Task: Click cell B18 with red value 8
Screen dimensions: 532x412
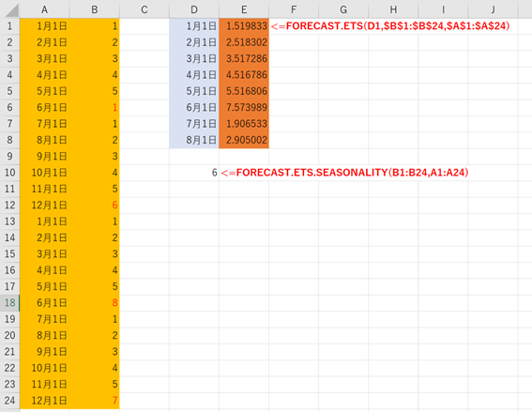Action: point(95,302)
